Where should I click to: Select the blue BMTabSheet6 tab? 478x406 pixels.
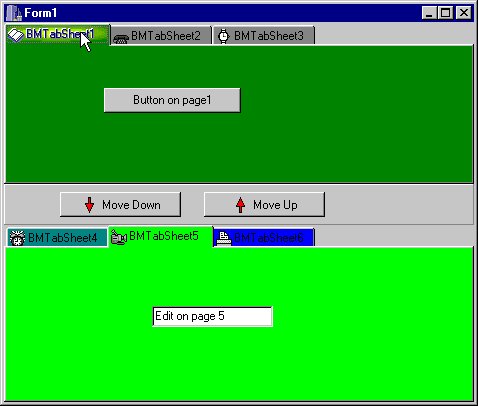tap(264, 238)
